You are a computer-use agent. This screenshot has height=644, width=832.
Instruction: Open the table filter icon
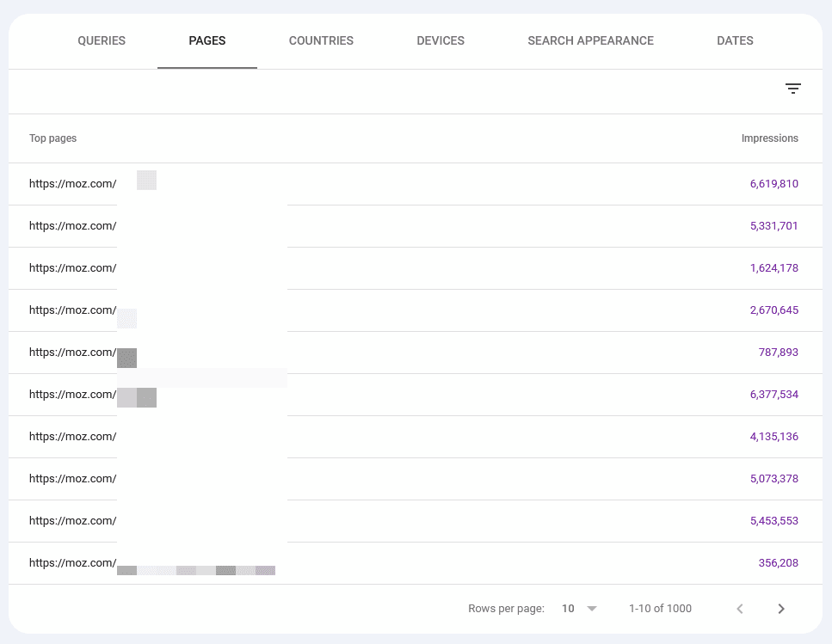[793, 89]
